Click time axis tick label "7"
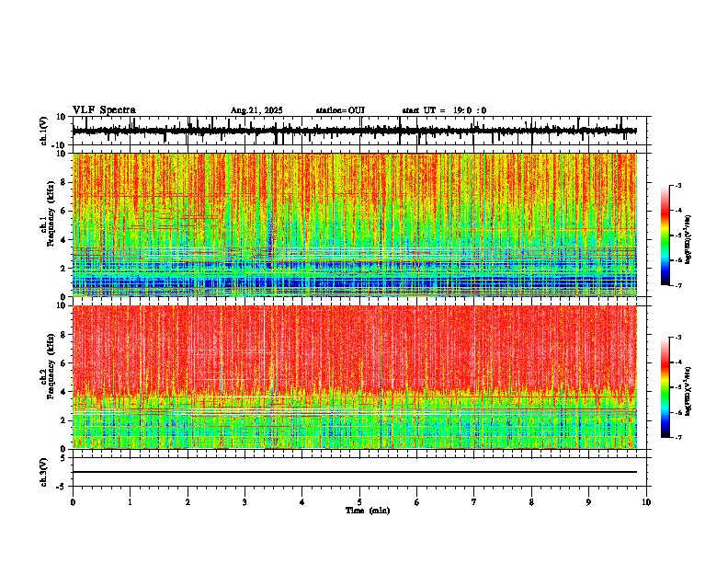 [x=474, y=501]
